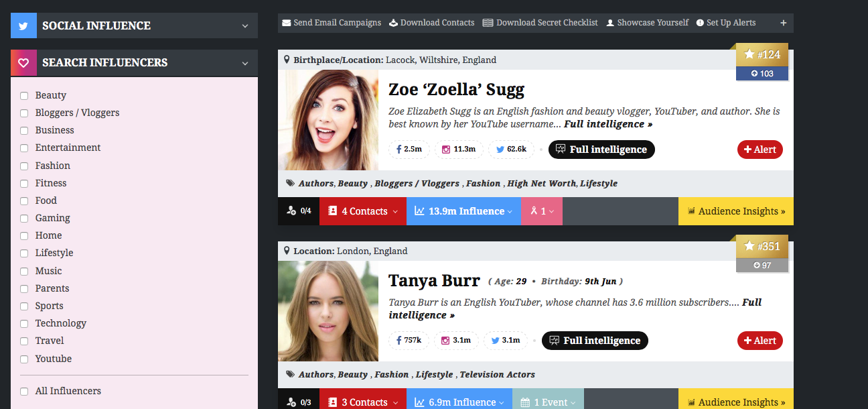Screen dimensions: 868x409
Task: Open the Tanya Burr name link
Action: coord(434,280)
